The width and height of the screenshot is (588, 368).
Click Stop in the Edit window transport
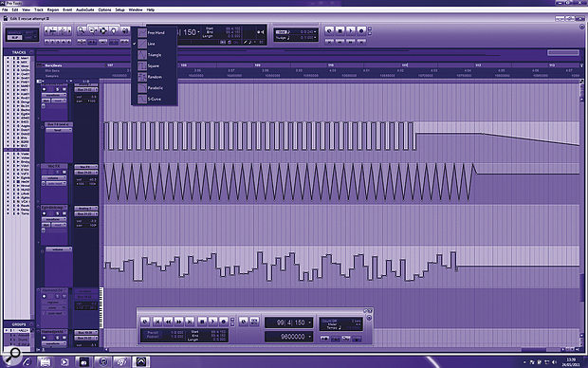(340, 30)
